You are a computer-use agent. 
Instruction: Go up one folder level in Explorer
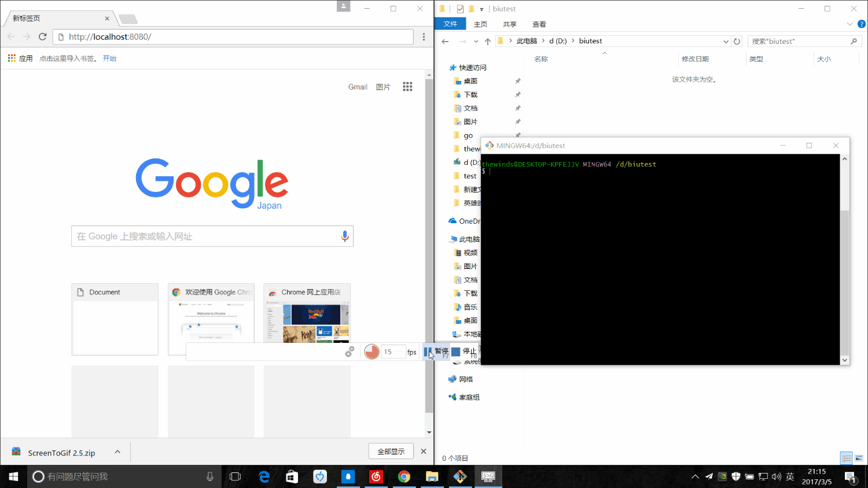488,41
